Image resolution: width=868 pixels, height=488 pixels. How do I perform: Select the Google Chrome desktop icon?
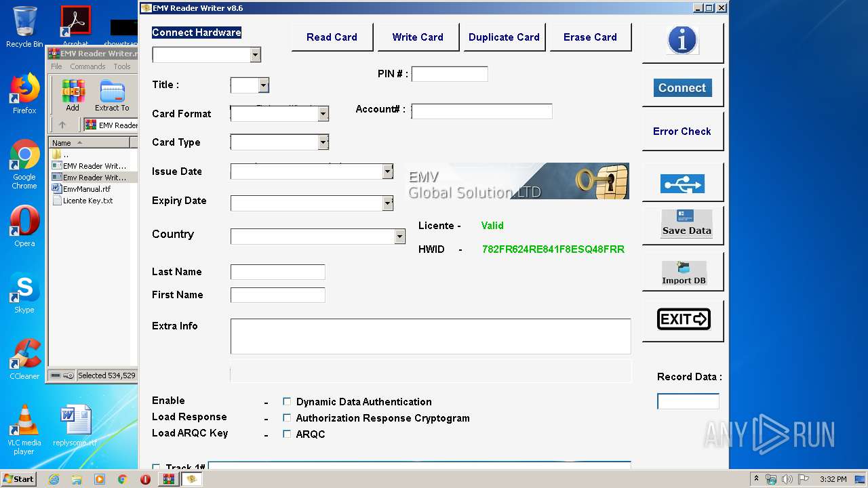click(x=24, y=165)
